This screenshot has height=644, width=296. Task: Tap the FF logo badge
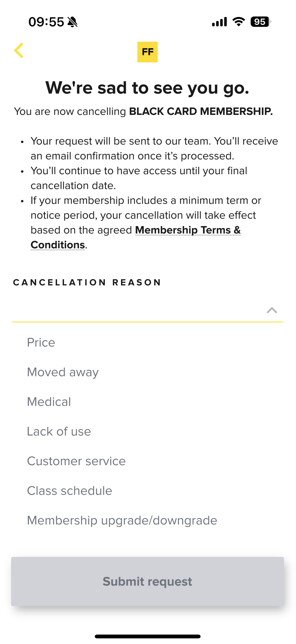pyautogui.click(x=148, y=52)
